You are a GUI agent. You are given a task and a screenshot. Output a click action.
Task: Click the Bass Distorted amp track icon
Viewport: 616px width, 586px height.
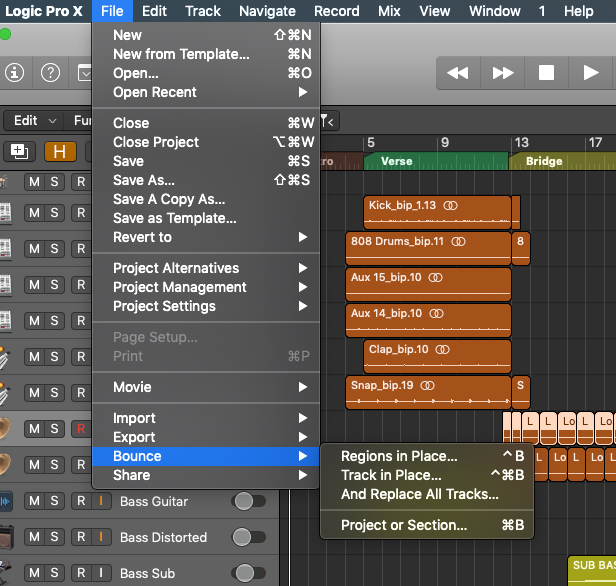click(6, 537)
